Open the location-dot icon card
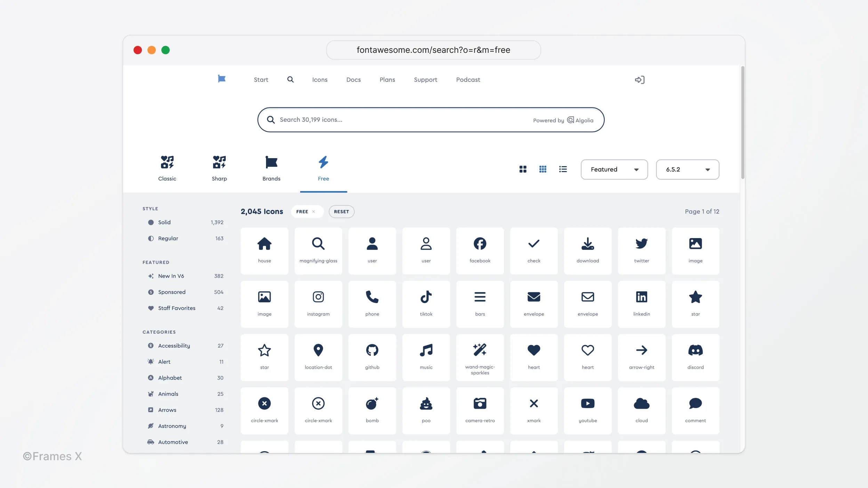Screen dimensions: 868x488 click(318, 357)
